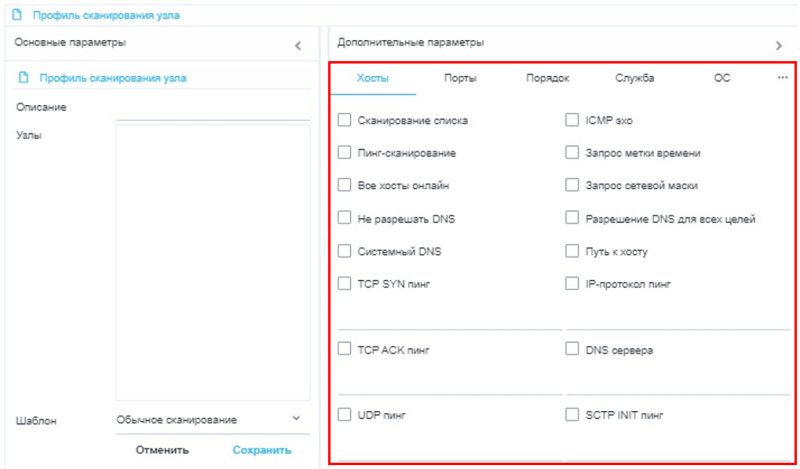Check the ICMP эхо checkbox
This screenshot has width=800, height=469.
pyautogui.click(x=572, y=120)
